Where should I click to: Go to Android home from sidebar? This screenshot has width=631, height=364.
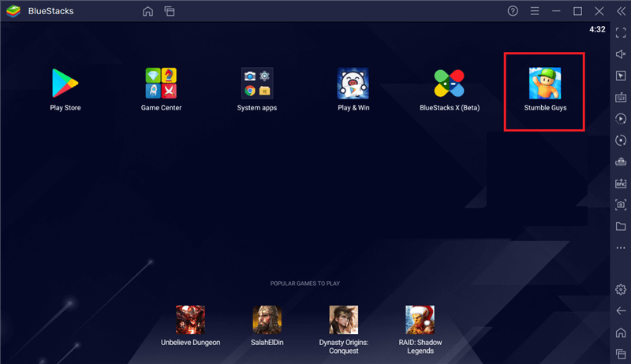621,332
